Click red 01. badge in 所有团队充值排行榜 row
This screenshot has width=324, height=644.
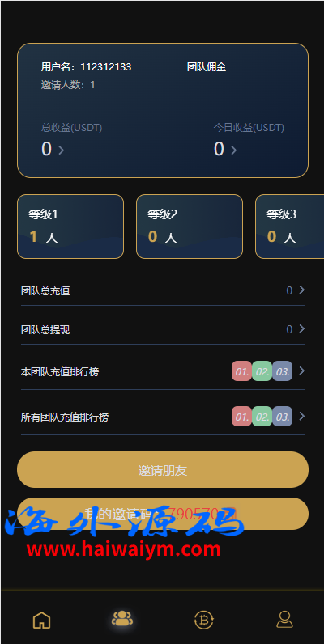point(241,417)
